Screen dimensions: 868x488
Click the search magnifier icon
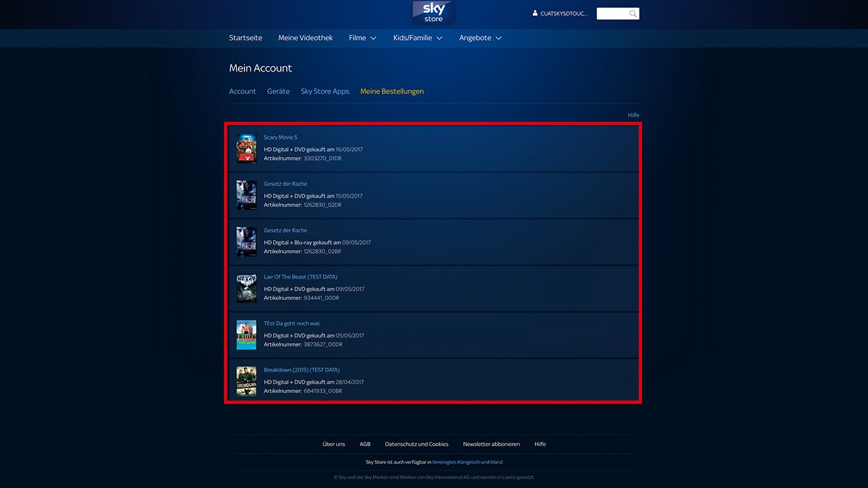[x=632, y=13]
